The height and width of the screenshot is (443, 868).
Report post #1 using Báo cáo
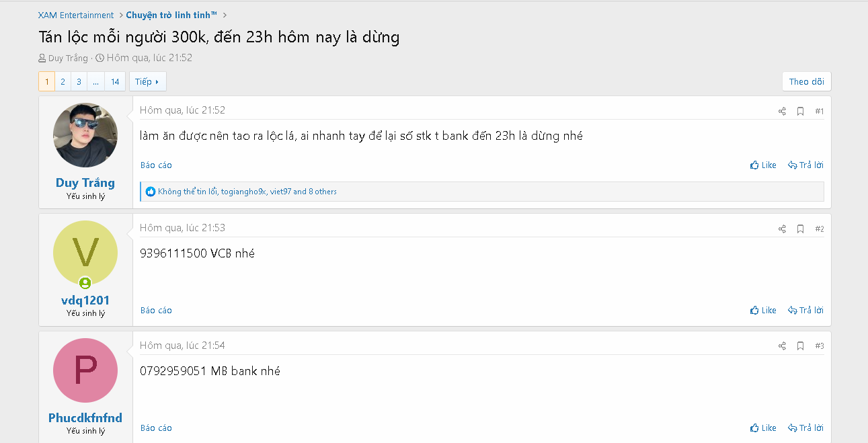(x=156, y=165)
